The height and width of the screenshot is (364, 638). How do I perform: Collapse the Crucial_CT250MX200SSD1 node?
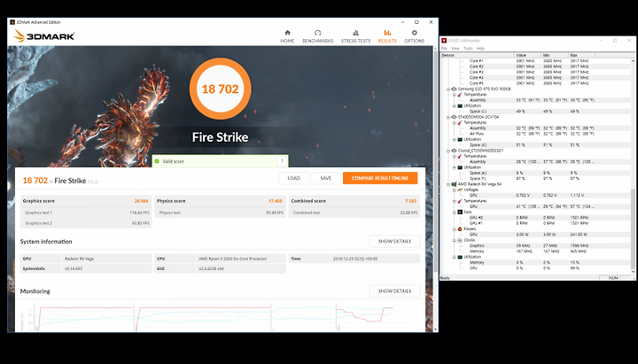point(448,151)
